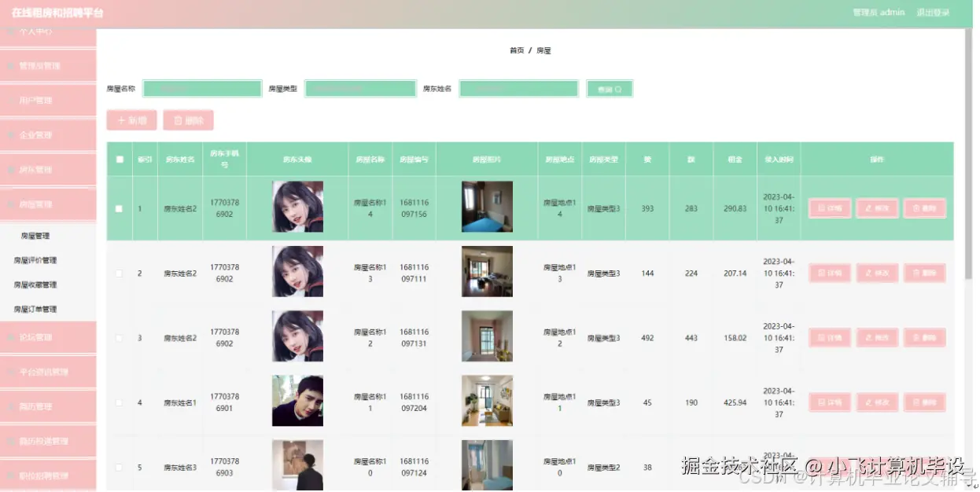Open house photo in row 2
This screenshot has width=980, height=492.
(487, 271)
